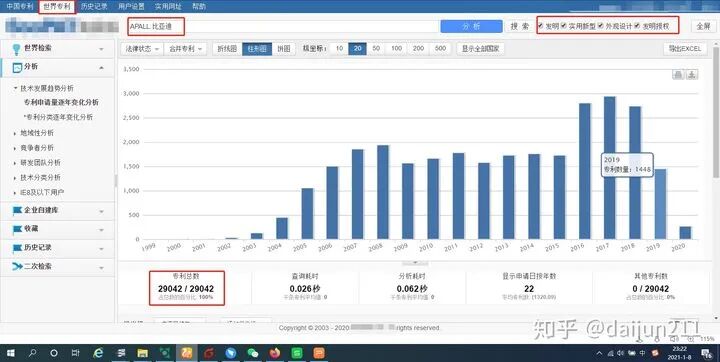Open the 世界专利 top menu tab
The height and width of the screenshot is (362, 720).
57,6
